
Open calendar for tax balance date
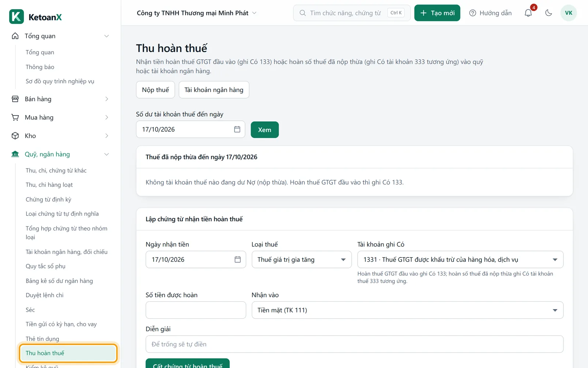[237, 130]
